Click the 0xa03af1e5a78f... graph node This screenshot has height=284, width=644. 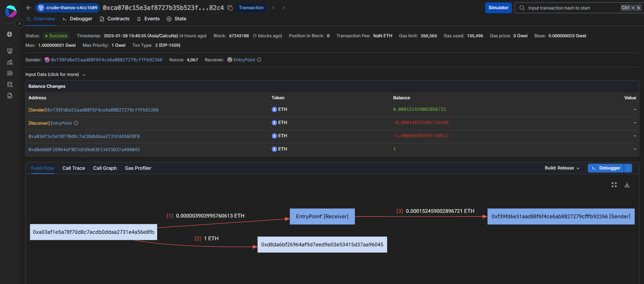(x=94, y=232)
